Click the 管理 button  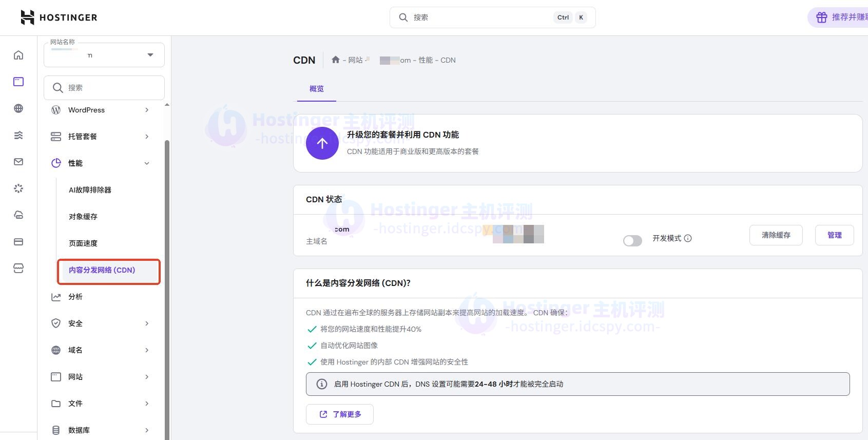834,235
